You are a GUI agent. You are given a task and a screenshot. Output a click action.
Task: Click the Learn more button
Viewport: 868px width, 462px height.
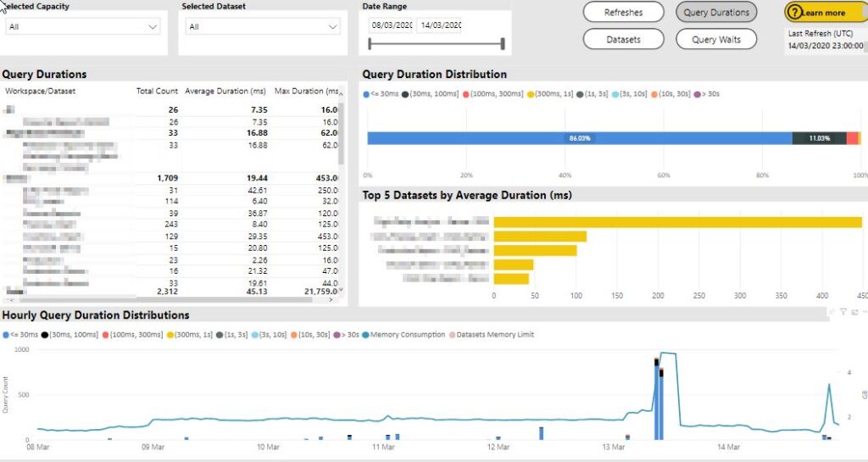pos(826,12)
